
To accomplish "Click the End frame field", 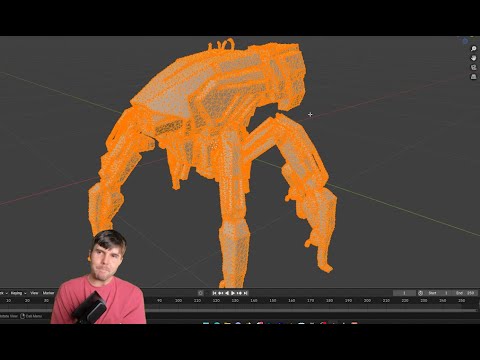I will click(465, 293).
